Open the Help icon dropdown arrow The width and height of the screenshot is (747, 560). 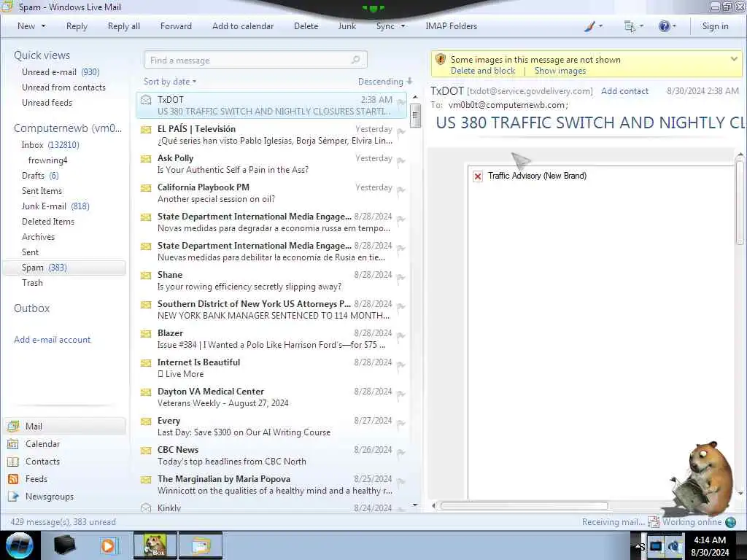coord(674,26)
